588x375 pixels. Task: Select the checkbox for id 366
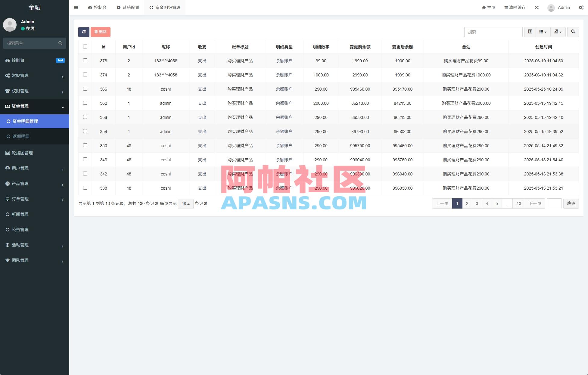(x=85, y=88)
